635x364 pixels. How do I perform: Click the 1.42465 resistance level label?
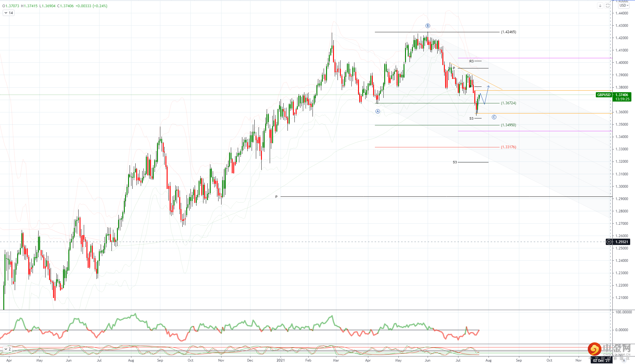508,32
